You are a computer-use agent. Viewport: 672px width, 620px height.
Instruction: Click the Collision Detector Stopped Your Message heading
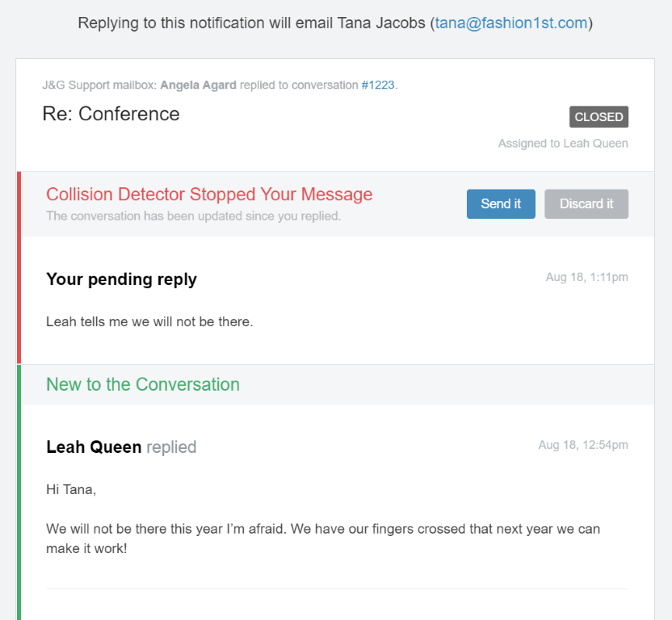click(x=209, y=195)
